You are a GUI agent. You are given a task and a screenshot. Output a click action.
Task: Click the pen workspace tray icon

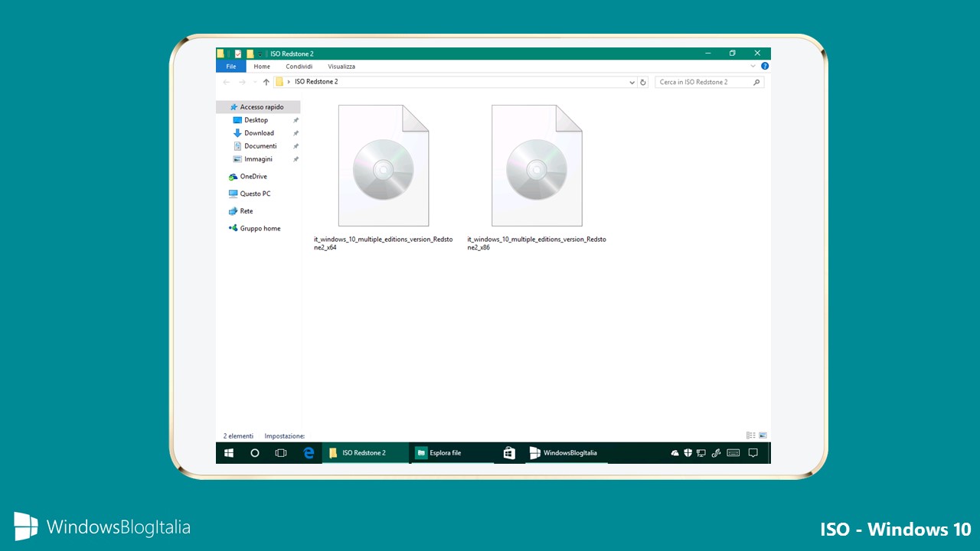(717, 453)
